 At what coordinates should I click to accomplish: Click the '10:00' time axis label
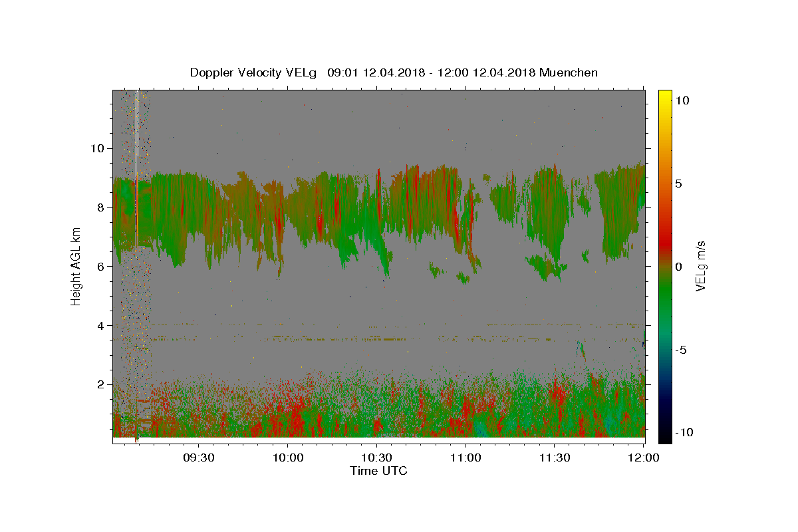pos(287,458)
